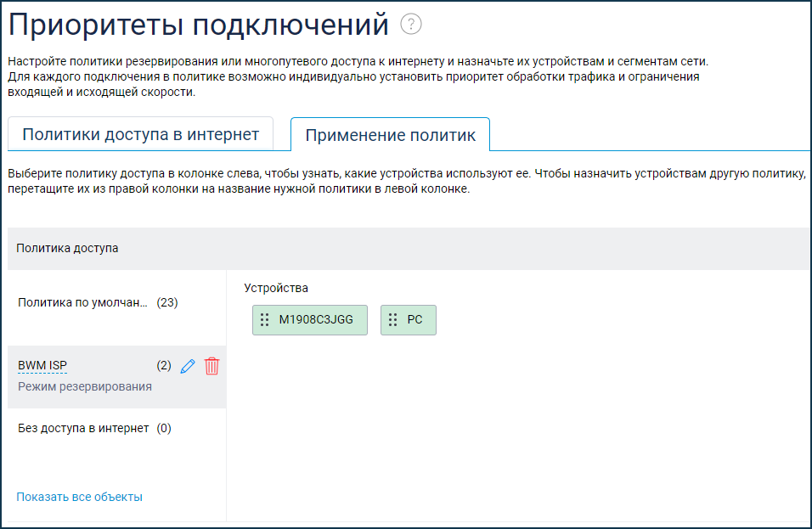Screen dimensions: 812x529
Task: Delete the BWM ISP policy via trash icon
Action: pyautogui.click(x=212, y=366)
